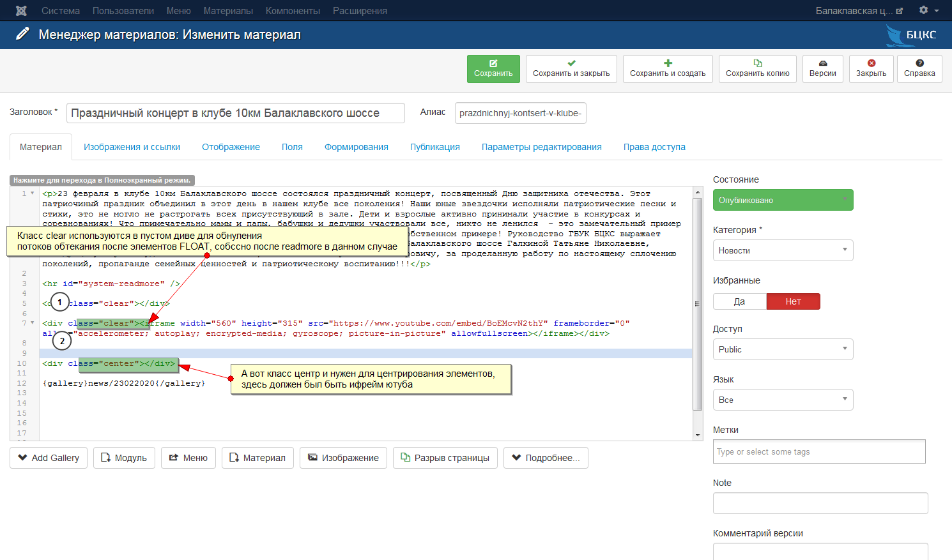
Task: Switch to the Публикация tab
Action: tap(435, 147)
